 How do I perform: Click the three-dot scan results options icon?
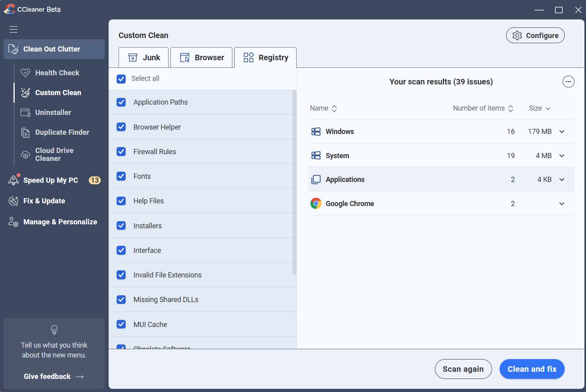(568, 82)
